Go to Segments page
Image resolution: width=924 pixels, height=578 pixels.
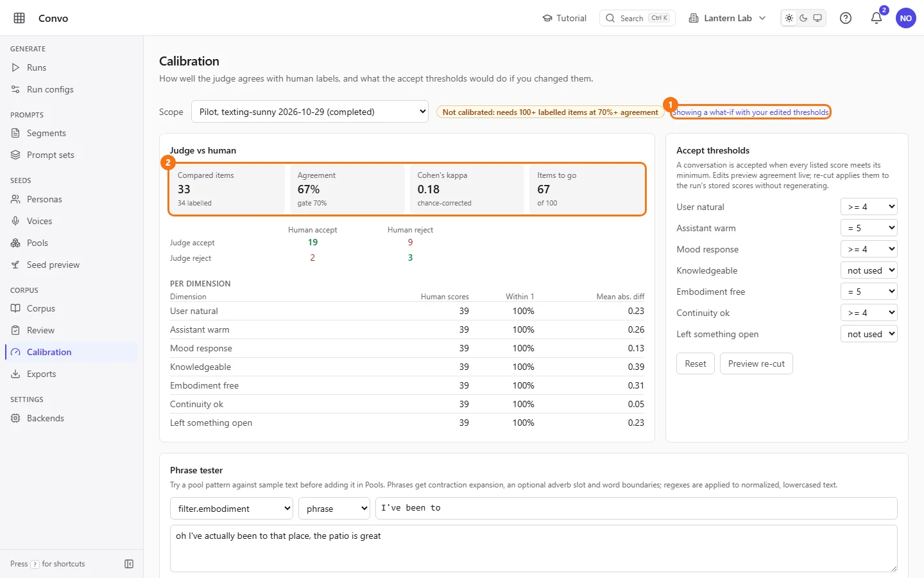pyautogui.click(x=71, y=133)
